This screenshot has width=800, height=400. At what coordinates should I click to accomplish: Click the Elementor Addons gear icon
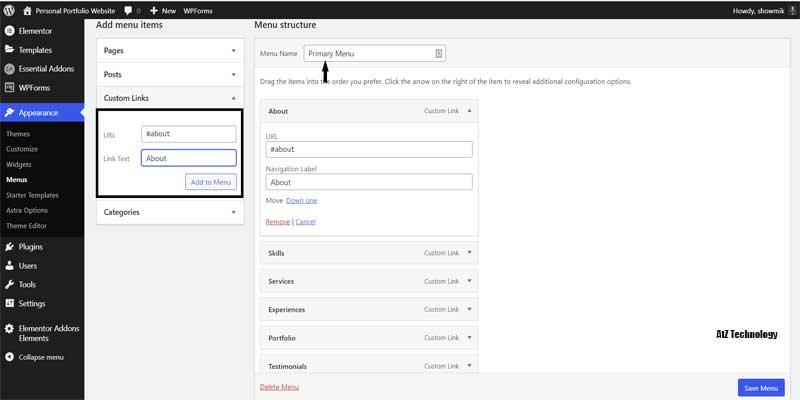point(9,329)
